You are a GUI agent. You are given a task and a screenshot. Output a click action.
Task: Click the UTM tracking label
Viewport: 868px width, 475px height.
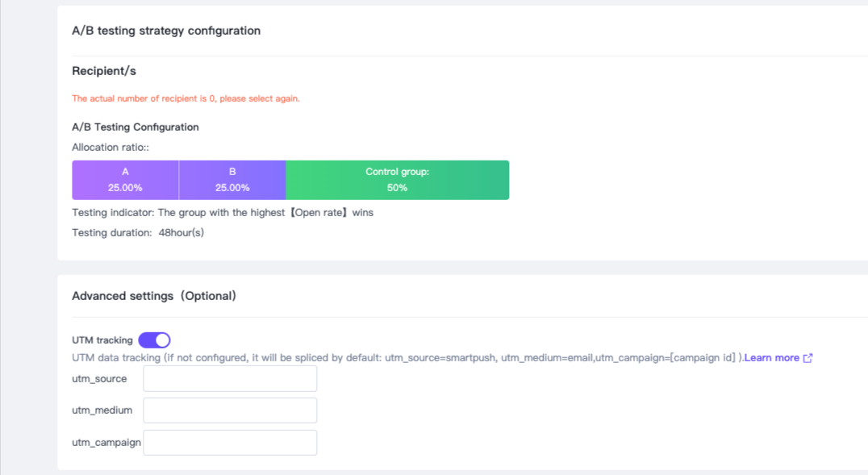102,340
